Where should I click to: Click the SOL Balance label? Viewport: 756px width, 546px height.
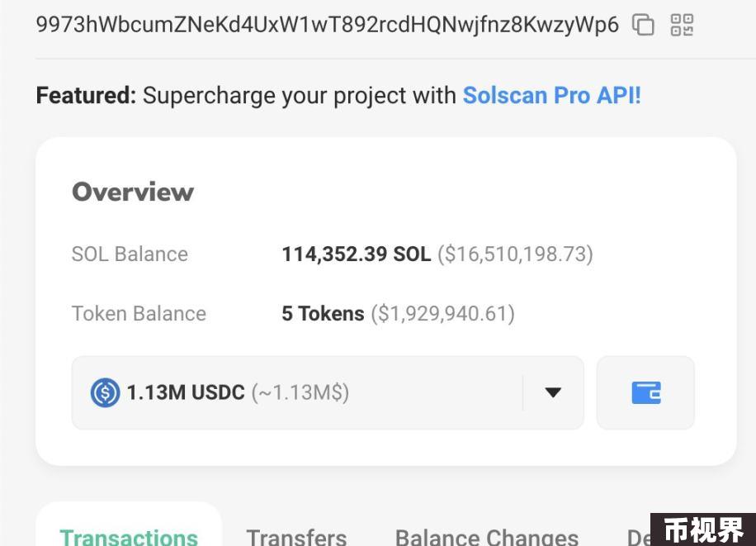[130, 254]
